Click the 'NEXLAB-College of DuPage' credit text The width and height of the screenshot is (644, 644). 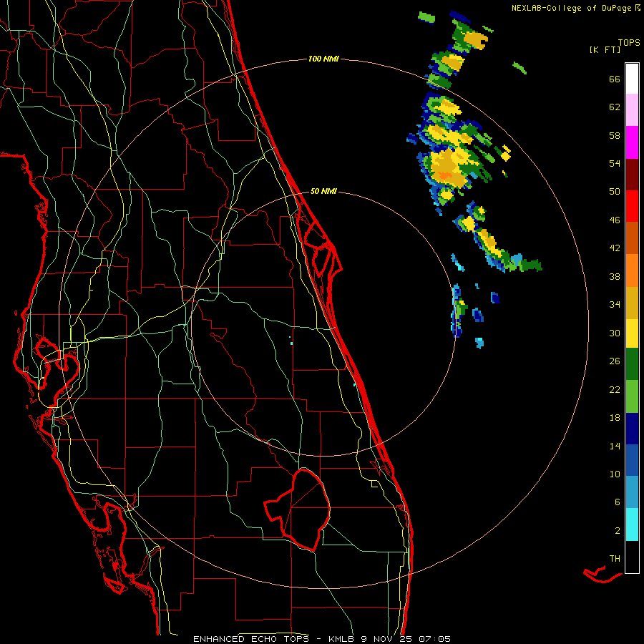572,8
